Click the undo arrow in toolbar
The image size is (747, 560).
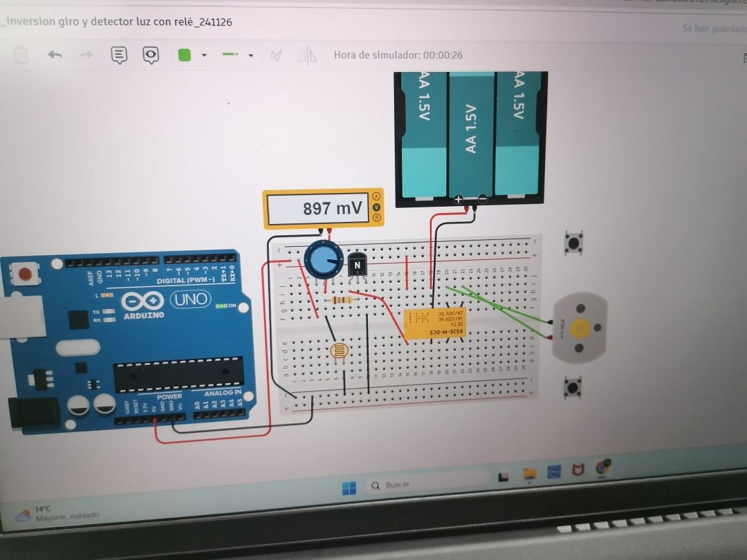coord(55,55)
